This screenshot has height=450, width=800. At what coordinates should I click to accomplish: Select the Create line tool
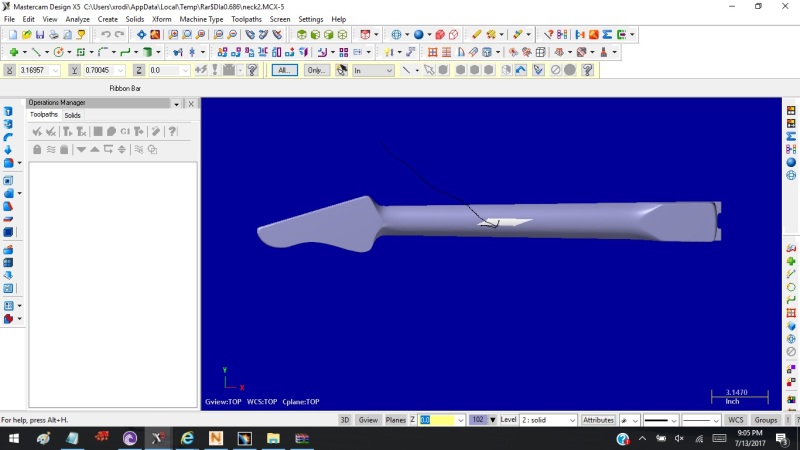36,52
